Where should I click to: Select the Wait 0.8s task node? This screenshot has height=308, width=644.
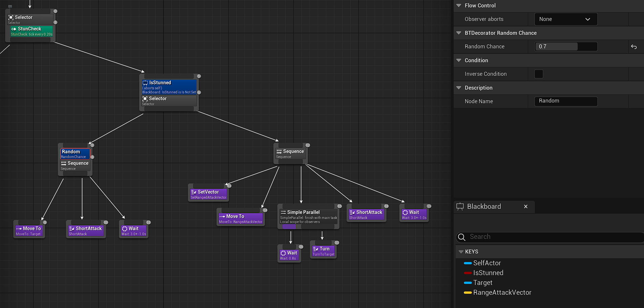point(289,255)
